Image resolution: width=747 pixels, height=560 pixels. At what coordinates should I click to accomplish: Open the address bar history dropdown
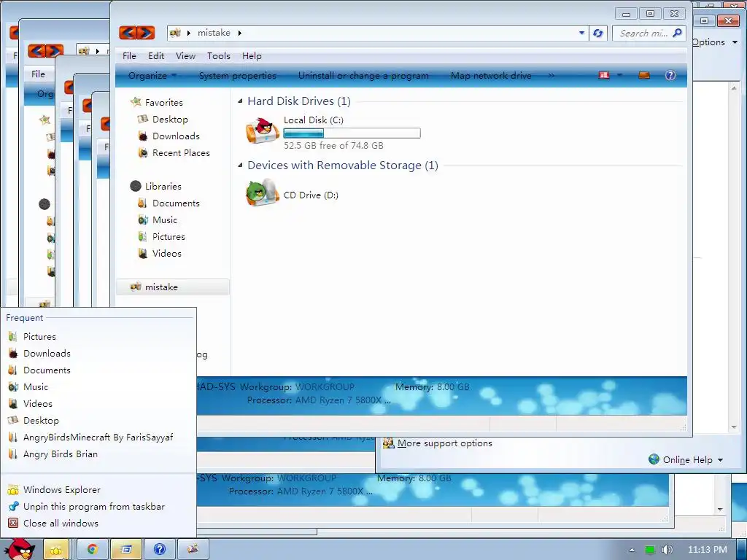click(581, 33)
